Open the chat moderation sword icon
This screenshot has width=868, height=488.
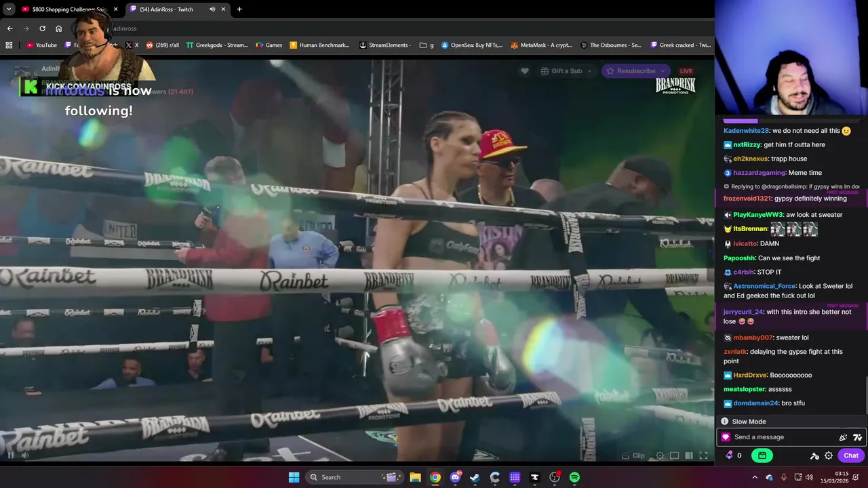click(x=814, y=455)
